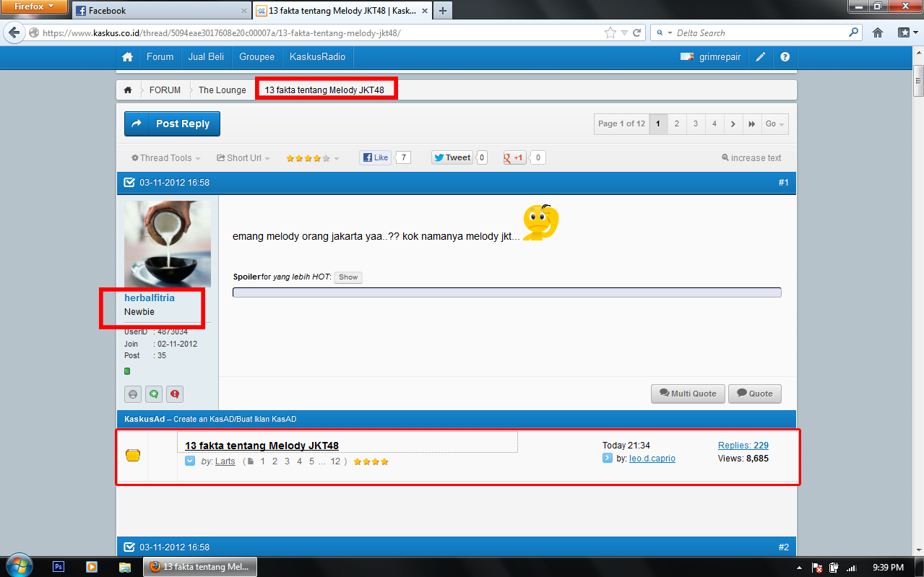Open thread star rating dropdown
This screenshot has width=924, height=577.
[313, 158]
